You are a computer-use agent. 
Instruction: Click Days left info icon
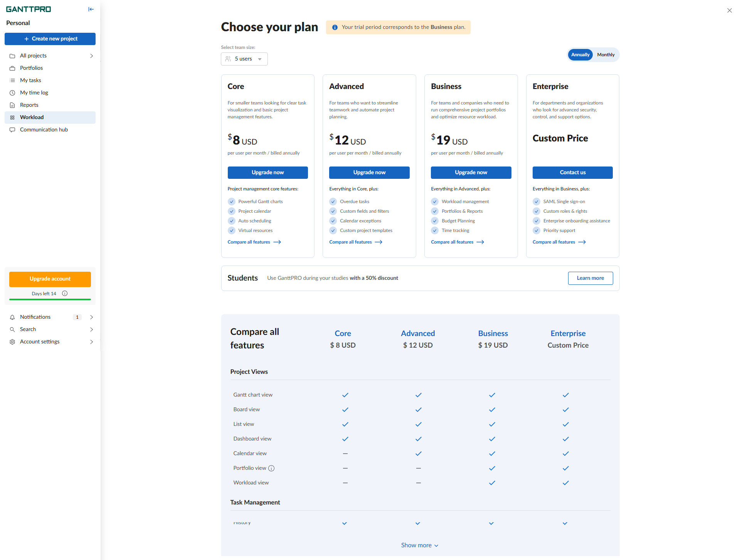coord(65,293)
